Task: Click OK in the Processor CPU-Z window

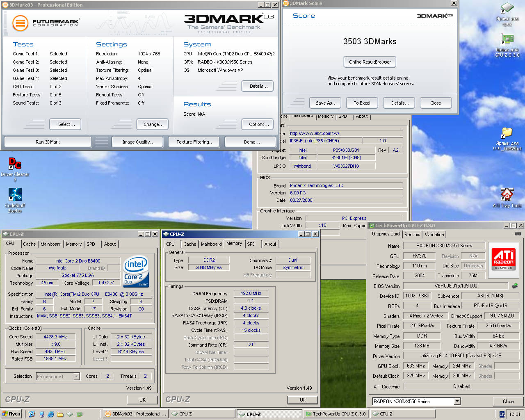Action: pyautogui.click(x=142, y=399)
